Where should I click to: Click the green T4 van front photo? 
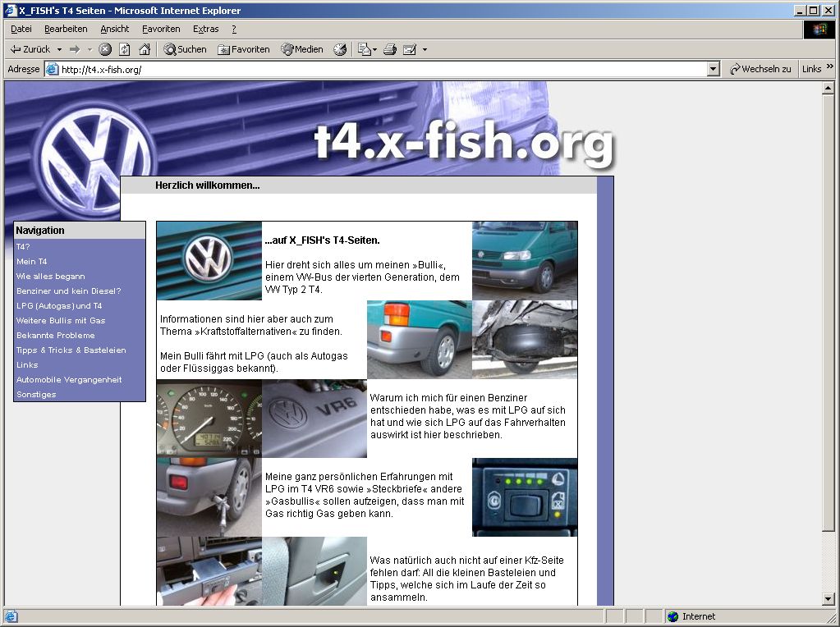coord(525,261)
